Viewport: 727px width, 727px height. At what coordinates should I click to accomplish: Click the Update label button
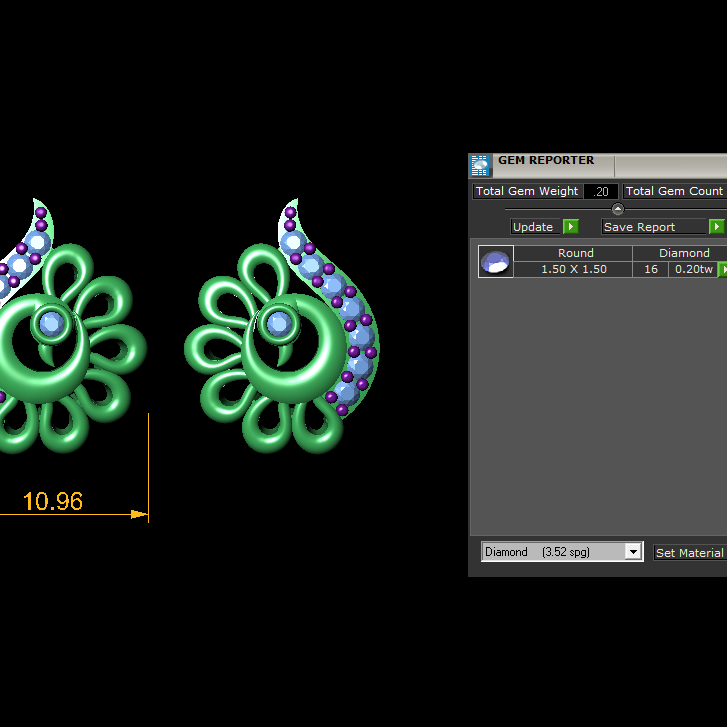pyautogui.click(x=533, y=227)
